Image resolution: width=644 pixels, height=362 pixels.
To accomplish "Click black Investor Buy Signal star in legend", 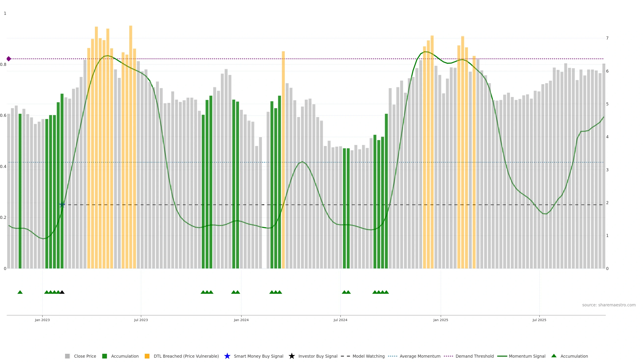I will point(291,356).
